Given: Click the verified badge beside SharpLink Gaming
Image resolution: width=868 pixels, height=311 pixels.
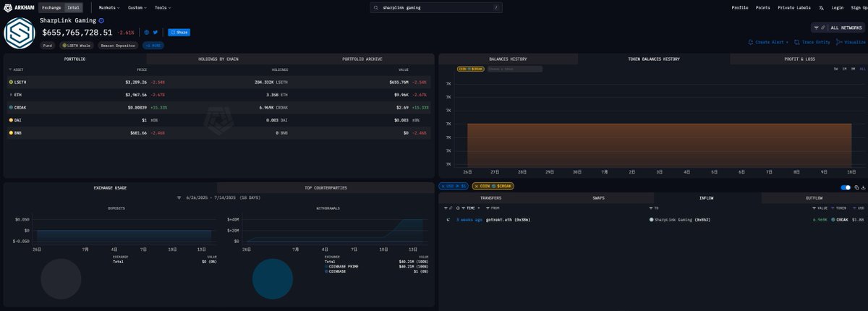Looking at the screenshot, I should coord(101,20).
